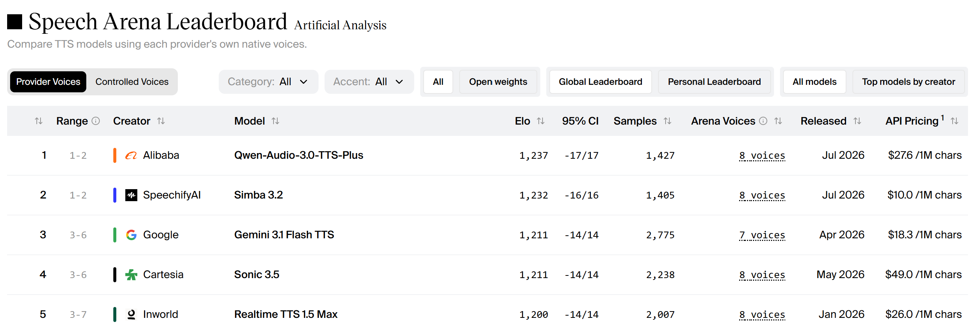Click the 95% CI column header

click(580, 121)
